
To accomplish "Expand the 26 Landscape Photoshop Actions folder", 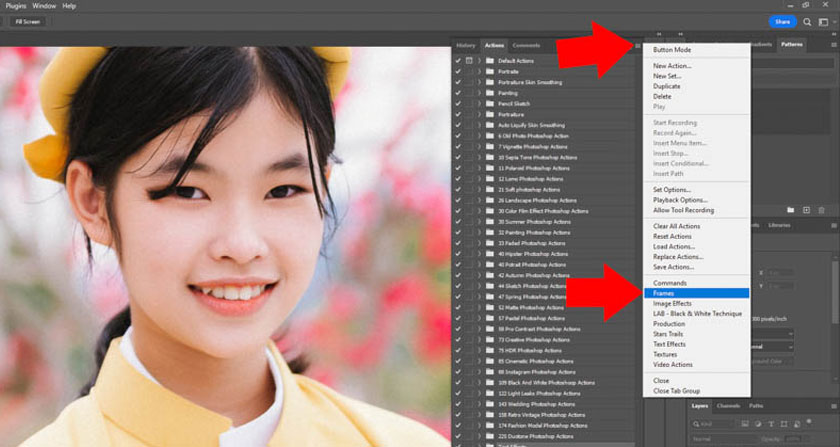I will coord(479,200).
